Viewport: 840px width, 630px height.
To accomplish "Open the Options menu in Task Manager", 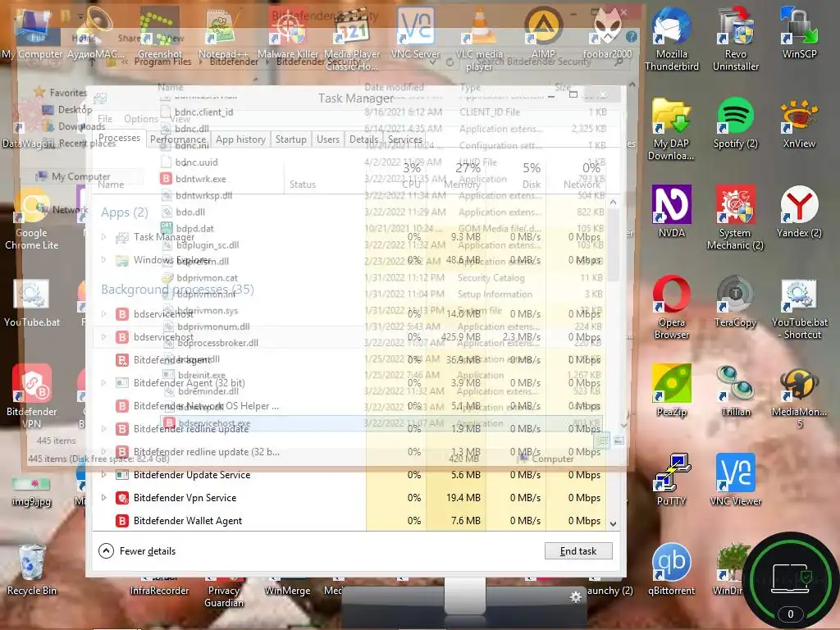I will 141,119.
